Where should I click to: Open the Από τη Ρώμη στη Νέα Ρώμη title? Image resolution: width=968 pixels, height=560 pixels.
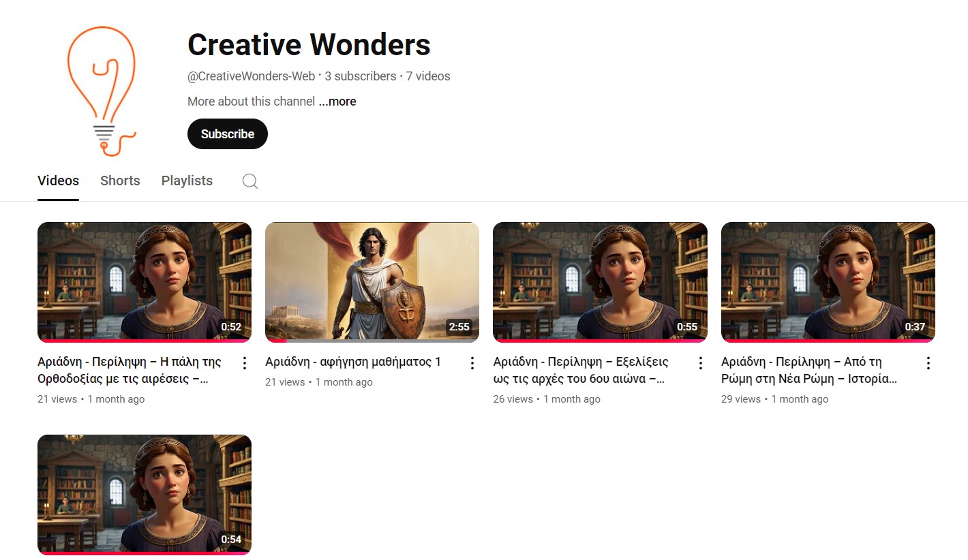809,370
